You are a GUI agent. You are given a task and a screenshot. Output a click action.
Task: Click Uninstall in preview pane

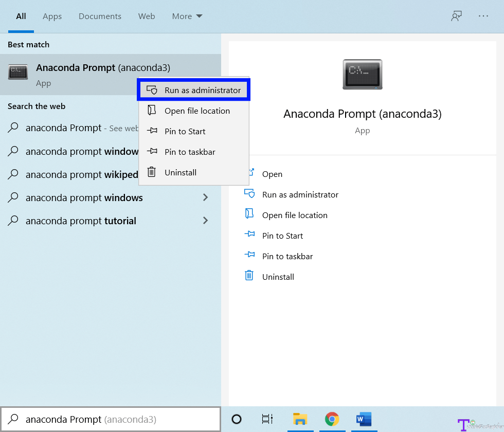click(278, 277)
